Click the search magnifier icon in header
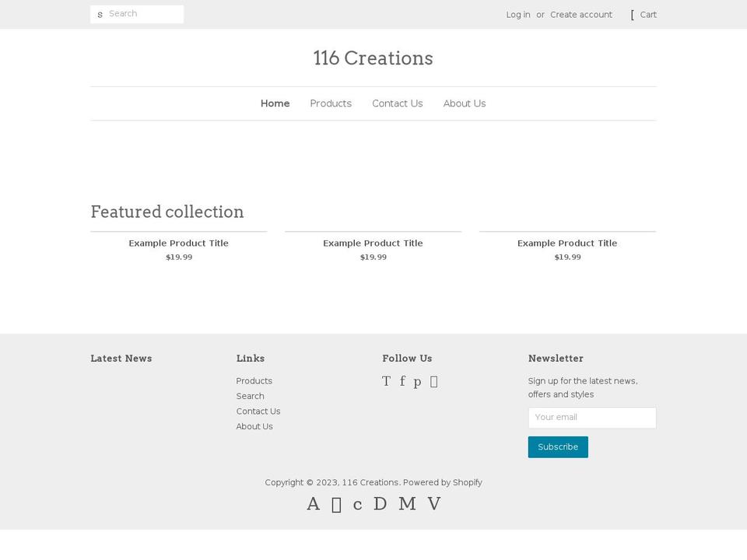747x560 pixels. [100, 15]
